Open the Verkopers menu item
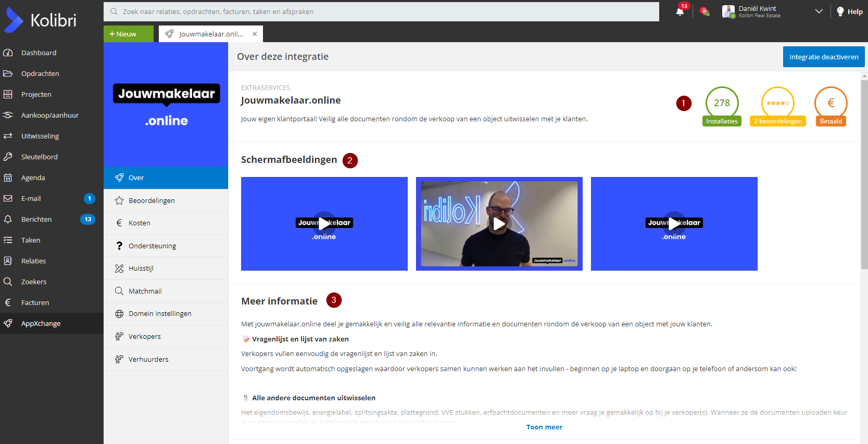 tap(166, 336)
